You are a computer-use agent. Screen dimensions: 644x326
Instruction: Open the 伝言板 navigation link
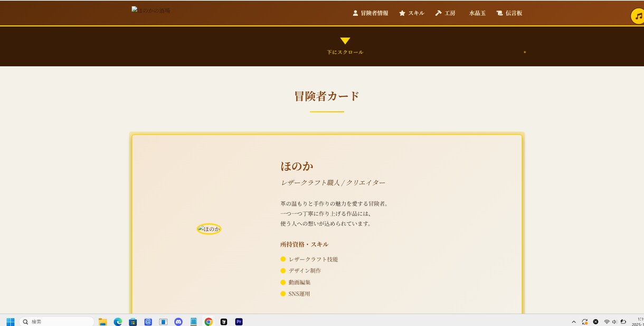click(x=509, y=13)
